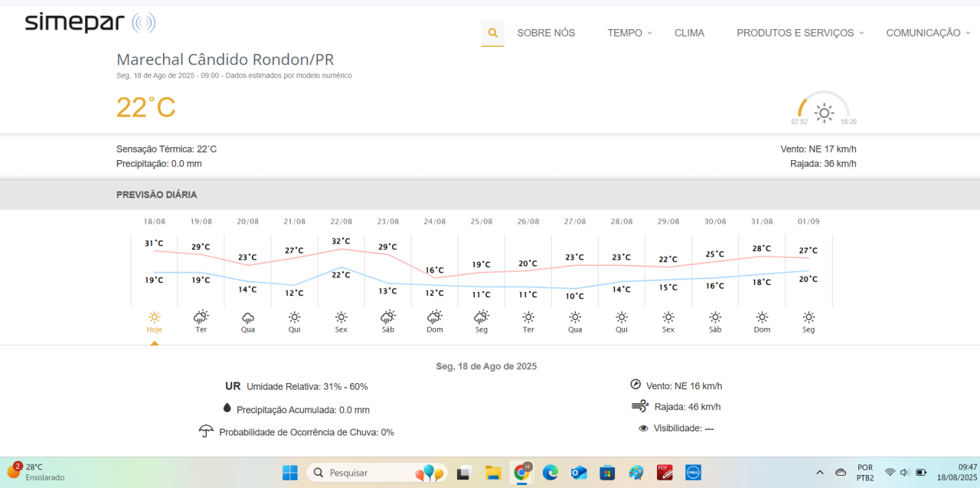Click the Sensação Térmica: 22°C text
The image size is (980, 488).
click(x=166, y=149)
